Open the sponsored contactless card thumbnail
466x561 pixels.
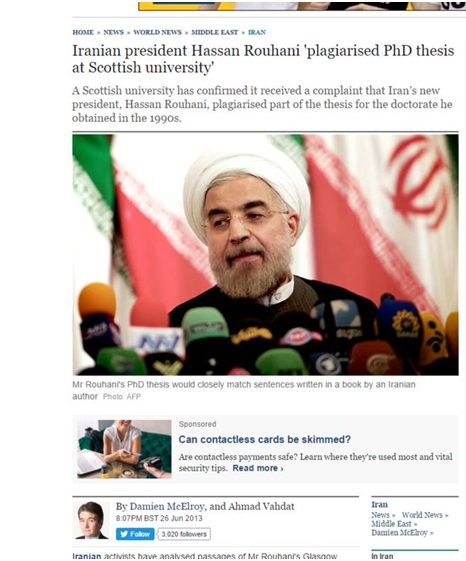(x=124, y=449)
